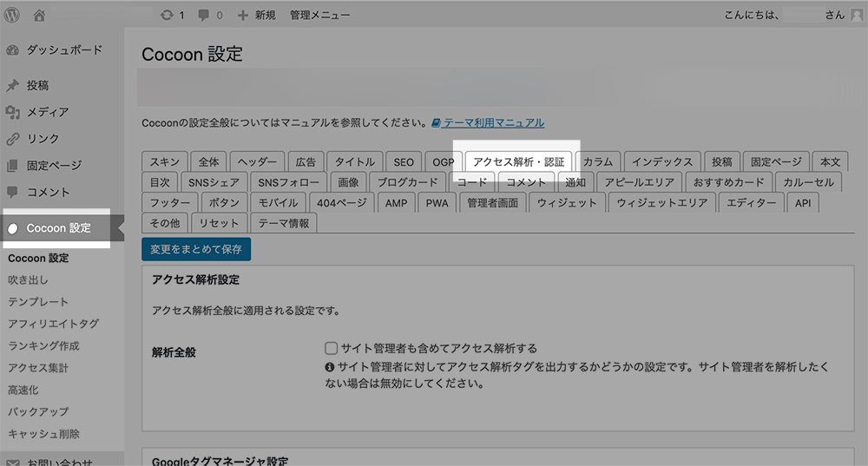Screen dimensions: 868x466
Task: Switch to the その他 tab
Action: (164, 223)
